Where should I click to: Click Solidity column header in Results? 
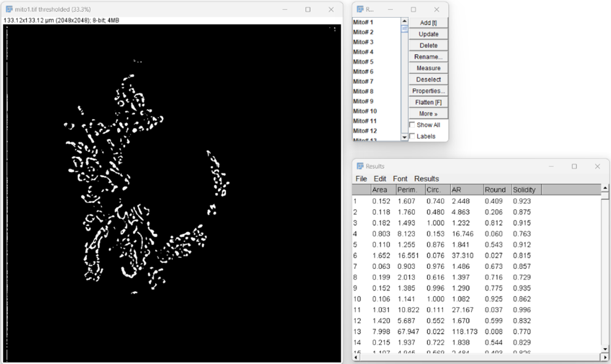526,190
